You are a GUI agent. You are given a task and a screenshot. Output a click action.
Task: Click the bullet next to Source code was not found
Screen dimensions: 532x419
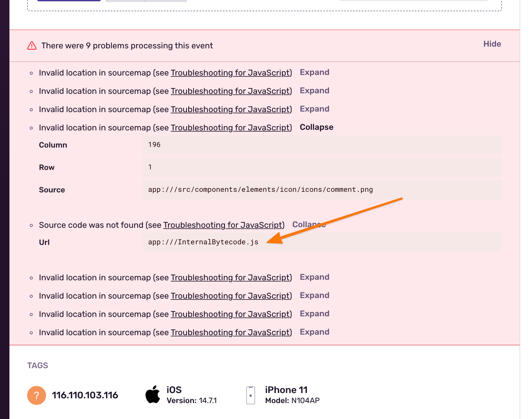point(31,225)
